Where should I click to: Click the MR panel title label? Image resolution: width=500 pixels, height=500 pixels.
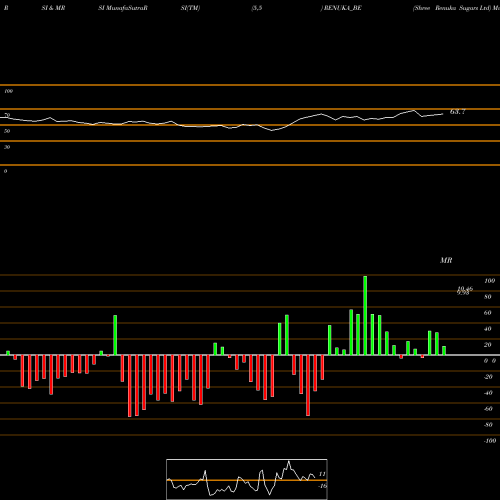(x=446, y=260)
